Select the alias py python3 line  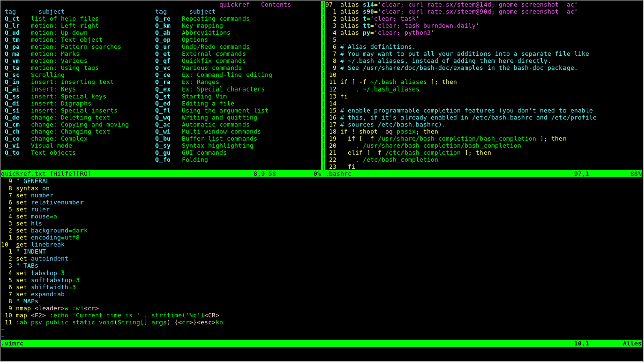point(387,33)
